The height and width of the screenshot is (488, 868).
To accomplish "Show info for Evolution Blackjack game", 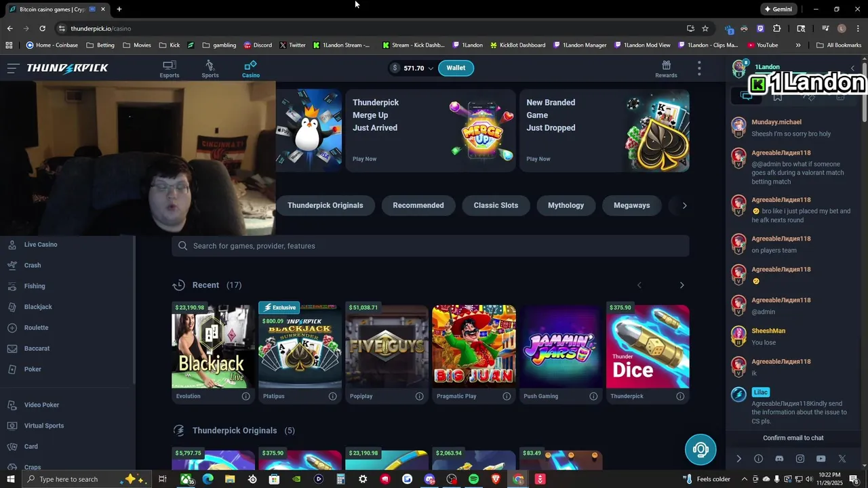I will pyautogui.click(x=245, y=396).
